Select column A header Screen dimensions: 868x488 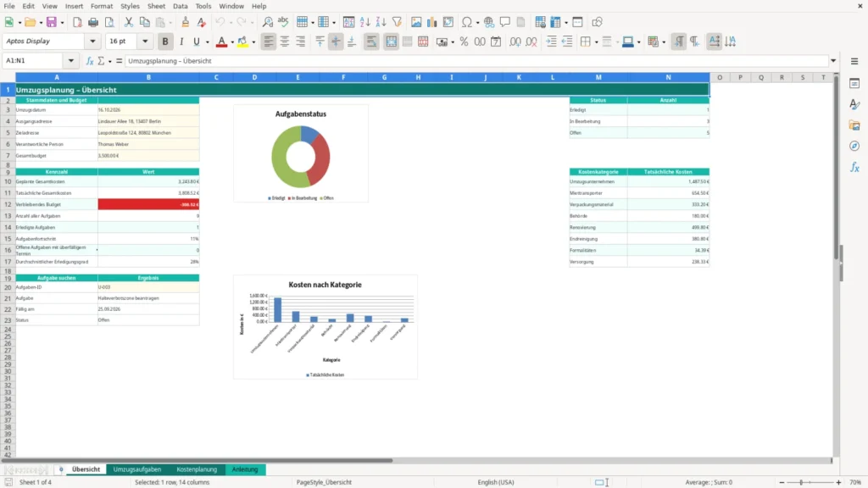[57, 77]
